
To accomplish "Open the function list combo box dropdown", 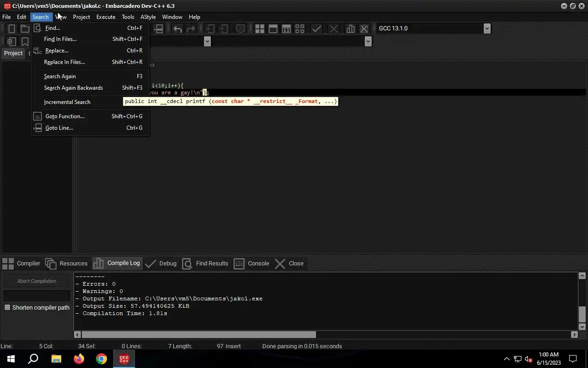I will click(x=368, y=41).
